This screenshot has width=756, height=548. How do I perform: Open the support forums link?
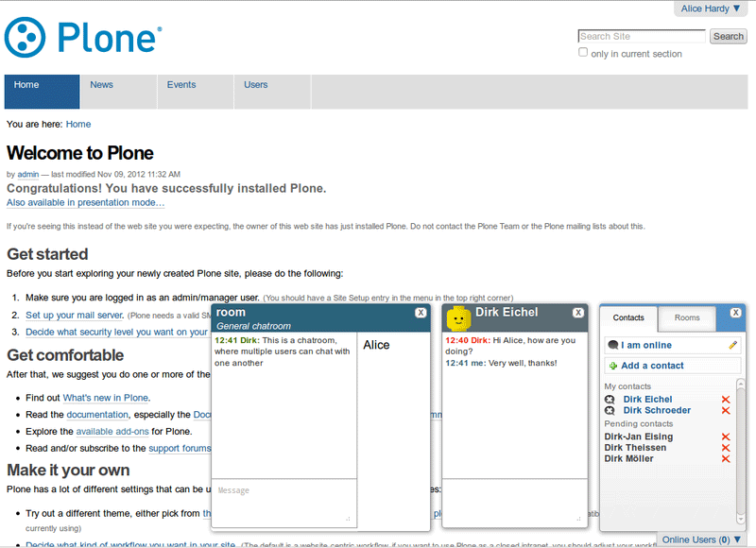pos(180,449)
